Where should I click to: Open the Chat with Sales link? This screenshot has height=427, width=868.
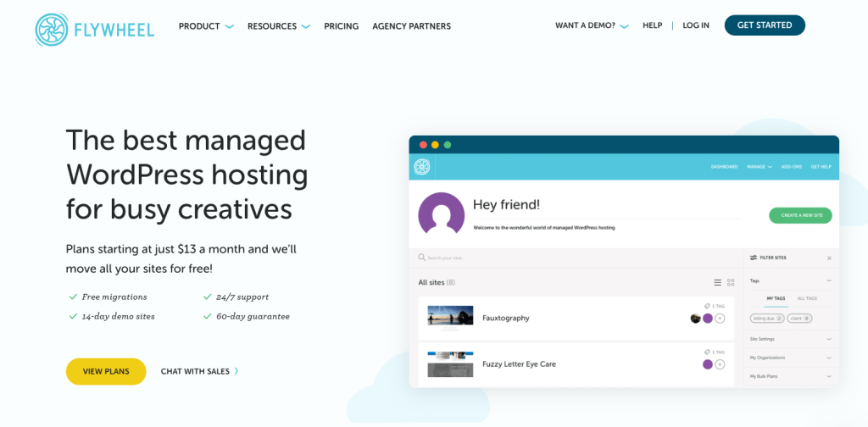[199, 371]
